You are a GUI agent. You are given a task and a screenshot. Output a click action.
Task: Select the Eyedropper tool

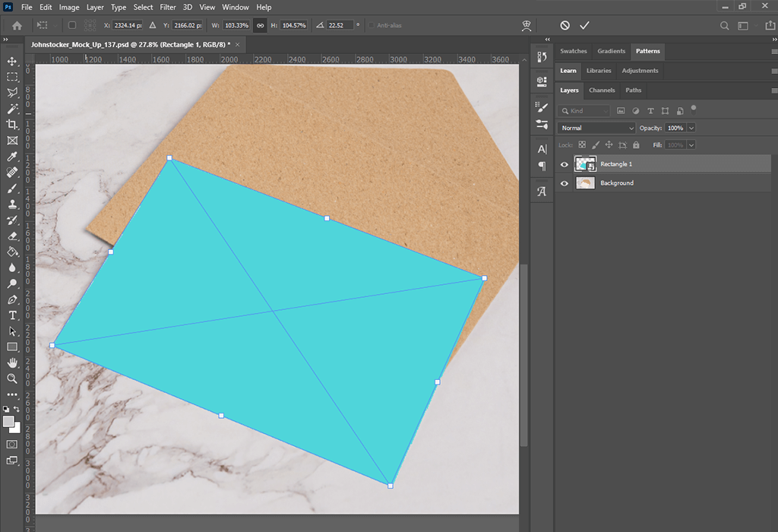point(12,157)
